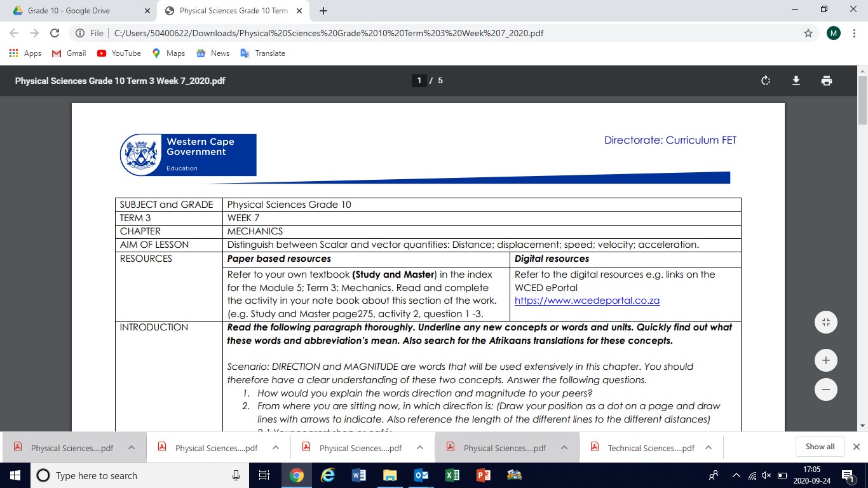Show hidden system tray icons
Viewport: 868px width, 488px height.
736,475
